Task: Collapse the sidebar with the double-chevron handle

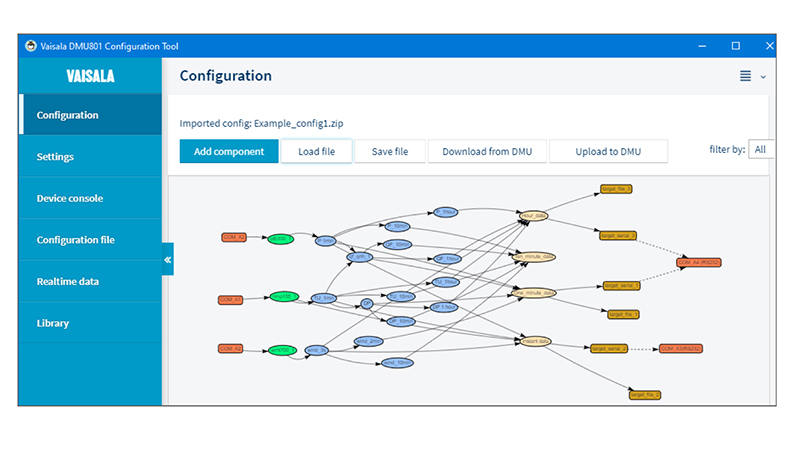Action: (168, 260)
